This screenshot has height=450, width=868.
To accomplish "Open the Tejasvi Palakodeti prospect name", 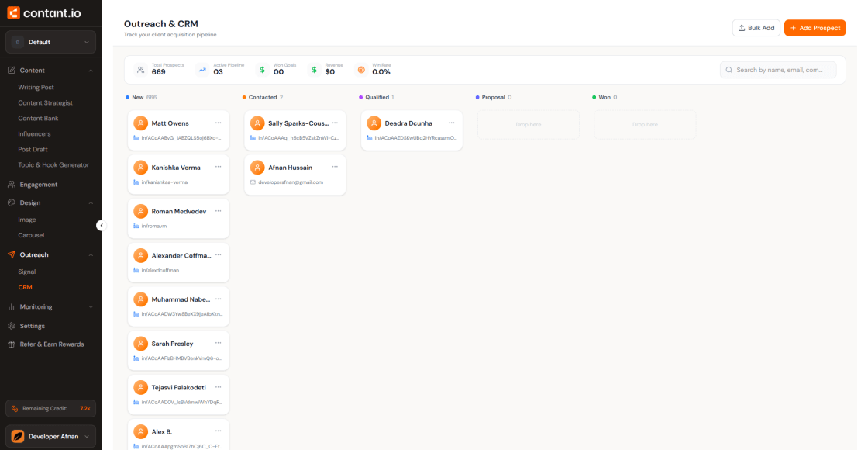I will (179, 387).
